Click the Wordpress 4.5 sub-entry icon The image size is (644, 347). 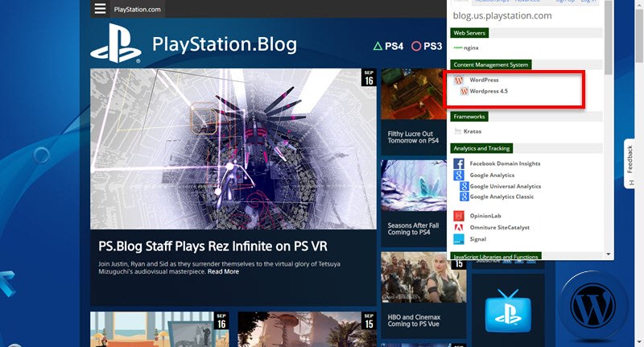tap(464, 91)
